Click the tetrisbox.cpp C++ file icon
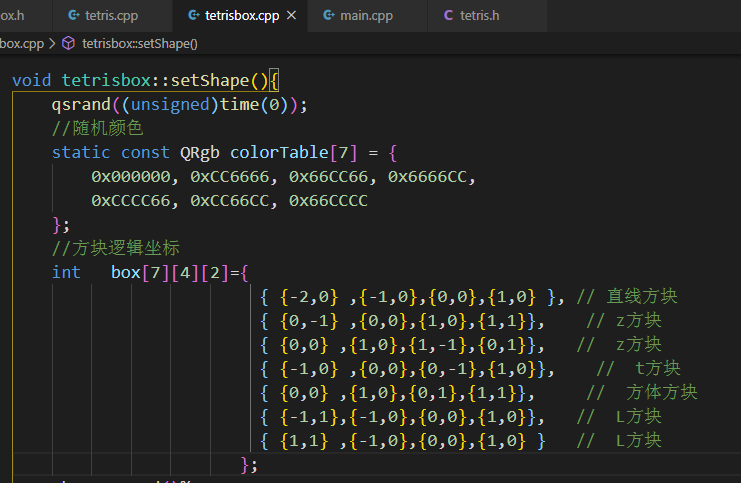Screen dimensions: 741x483 pos(194,16)
